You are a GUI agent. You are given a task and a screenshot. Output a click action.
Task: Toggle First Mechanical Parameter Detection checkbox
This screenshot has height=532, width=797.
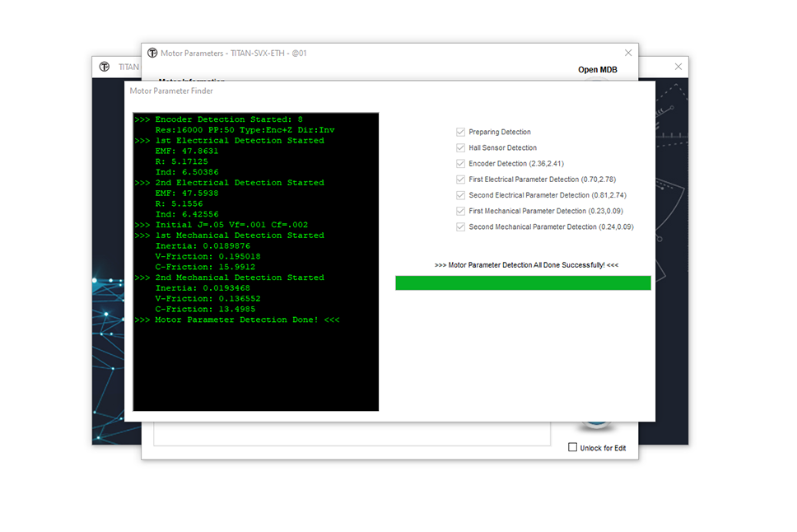461,211
